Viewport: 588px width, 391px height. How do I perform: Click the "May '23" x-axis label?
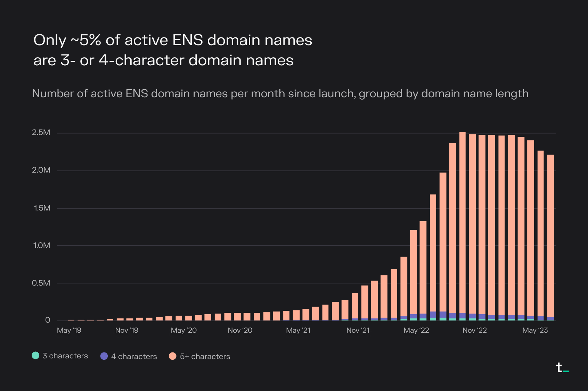coord(535,330)
